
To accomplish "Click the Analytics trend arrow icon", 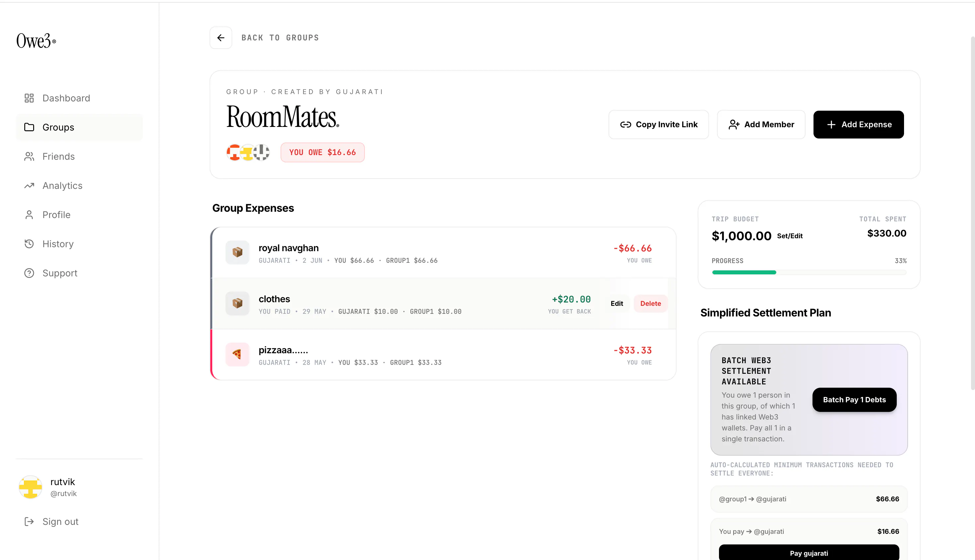I will click(29, 186).
